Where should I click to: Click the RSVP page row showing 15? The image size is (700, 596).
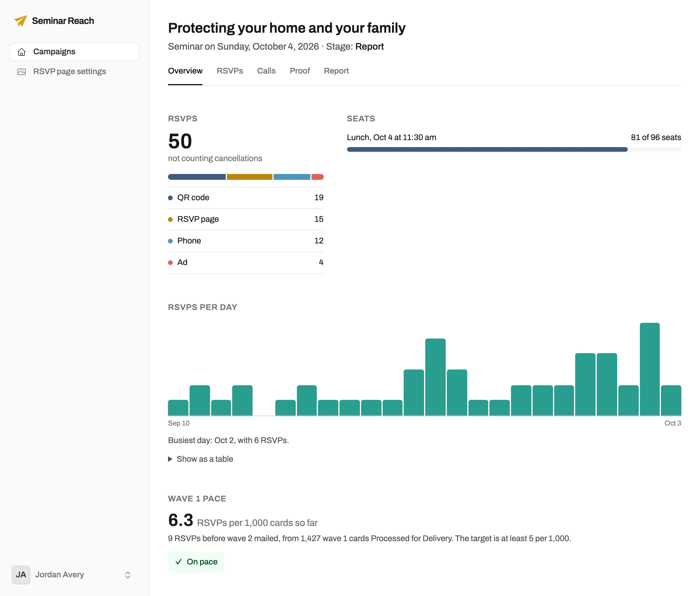pyautogui.click(x=246, y=219)
